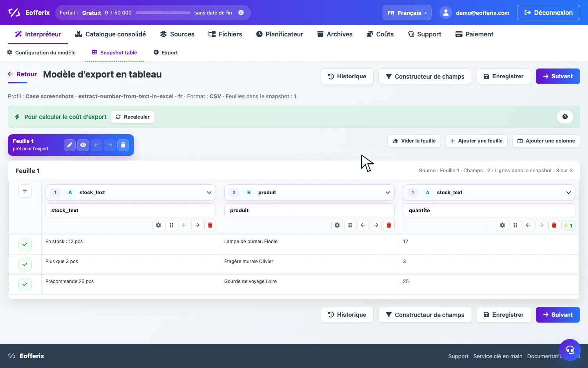
Task: Click top Enregistrer button
Action: pyautogui.click(x=504, y=76)
